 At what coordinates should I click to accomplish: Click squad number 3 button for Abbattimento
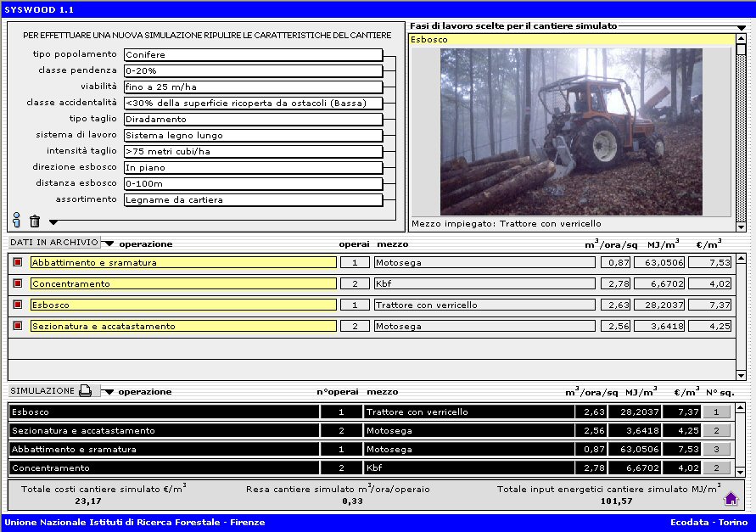pyautogui.click(x=716, y=450)
